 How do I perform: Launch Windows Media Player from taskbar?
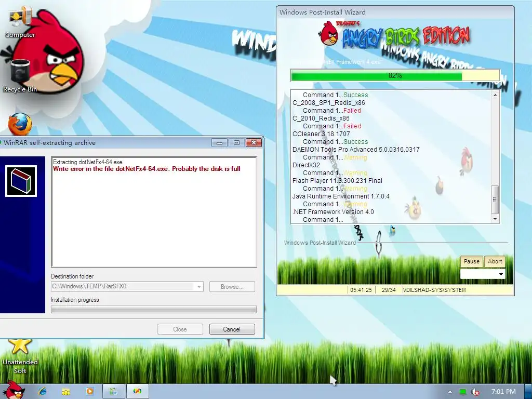tap(90, 391)
